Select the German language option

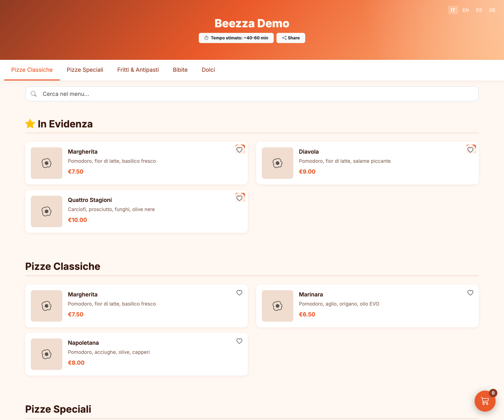point(492,10)
